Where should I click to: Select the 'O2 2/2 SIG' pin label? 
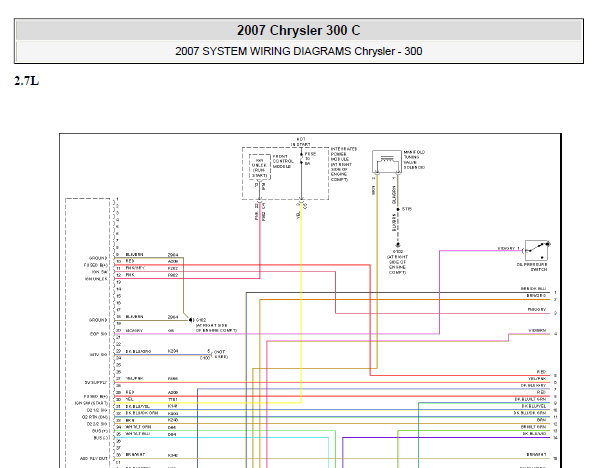(x=97, y=424)
